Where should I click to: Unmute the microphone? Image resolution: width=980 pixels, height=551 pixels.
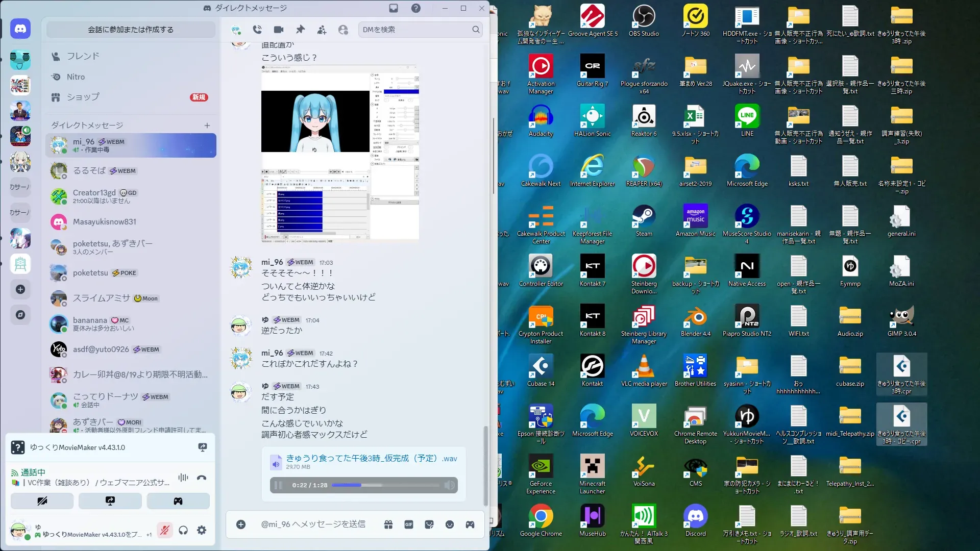(164, 531)
